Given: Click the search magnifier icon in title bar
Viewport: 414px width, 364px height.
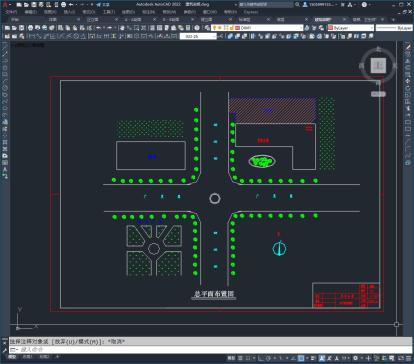Looking at the screenshot, I should (x=297, y=5).
